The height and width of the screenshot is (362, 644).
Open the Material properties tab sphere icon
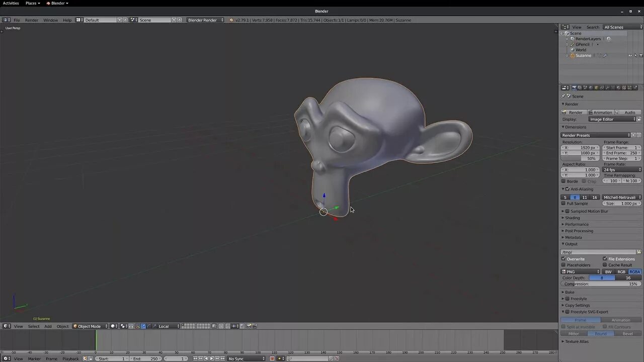pyautogui.click(x=618, y=88)
